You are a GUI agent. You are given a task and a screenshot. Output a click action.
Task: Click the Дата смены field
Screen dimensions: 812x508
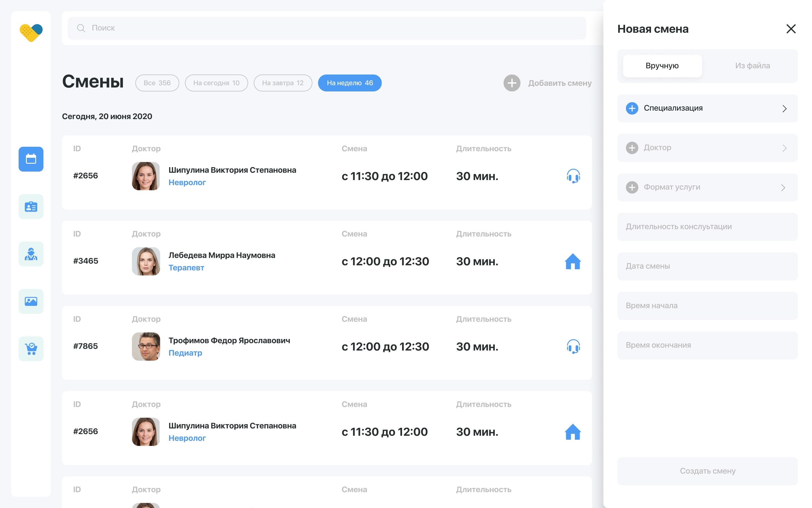pyautogui.click(x=707, y=266)
